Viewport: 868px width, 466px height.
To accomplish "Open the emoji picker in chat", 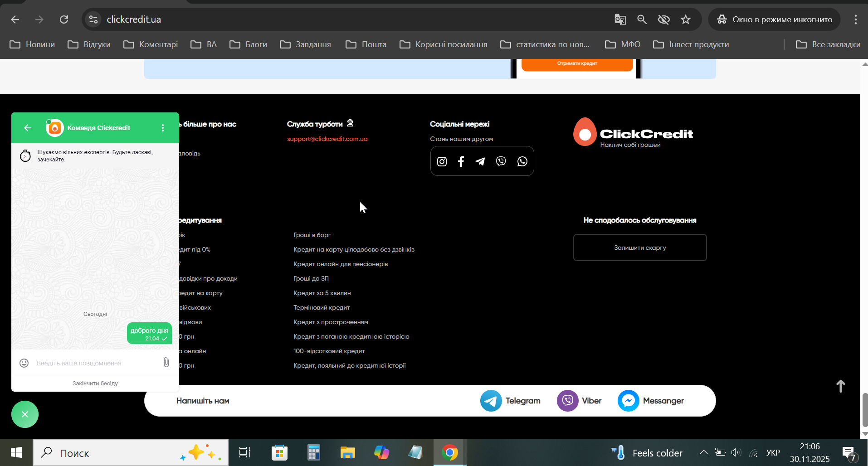I will [24, 363].
